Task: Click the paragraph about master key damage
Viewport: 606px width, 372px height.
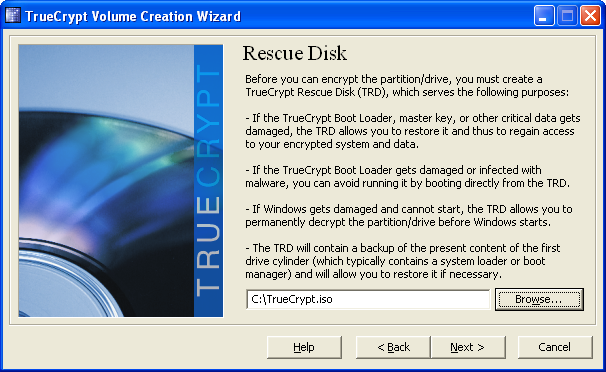Action: pyautogui.click(x=413, y=131)
